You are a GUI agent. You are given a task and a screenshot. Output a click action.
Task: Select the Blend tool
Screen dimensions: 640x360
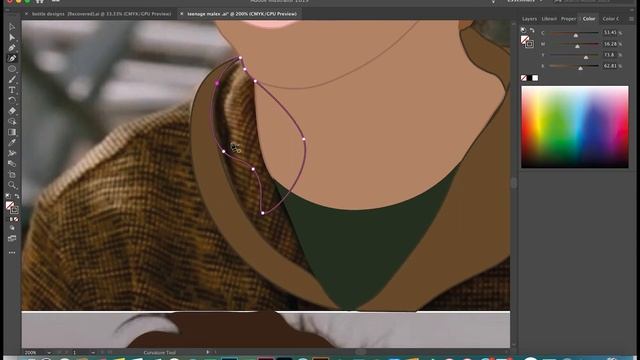coord(12,164)
